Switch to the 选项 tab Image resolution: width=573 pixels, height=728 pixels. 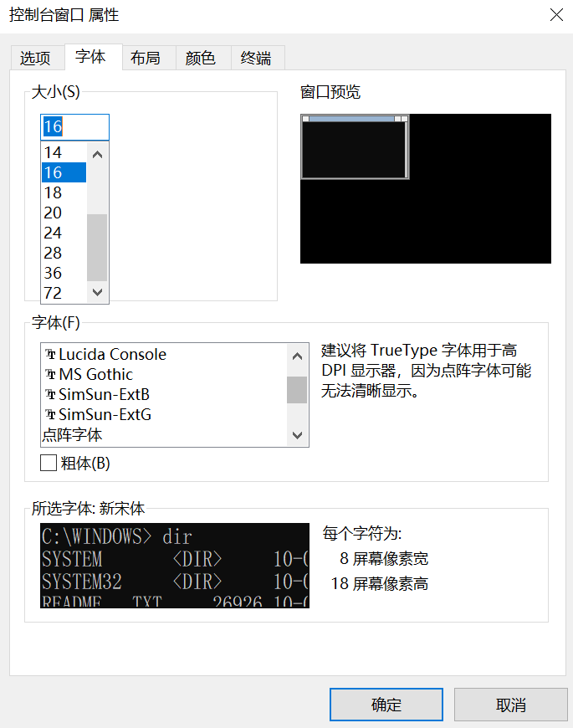point(37,58)
